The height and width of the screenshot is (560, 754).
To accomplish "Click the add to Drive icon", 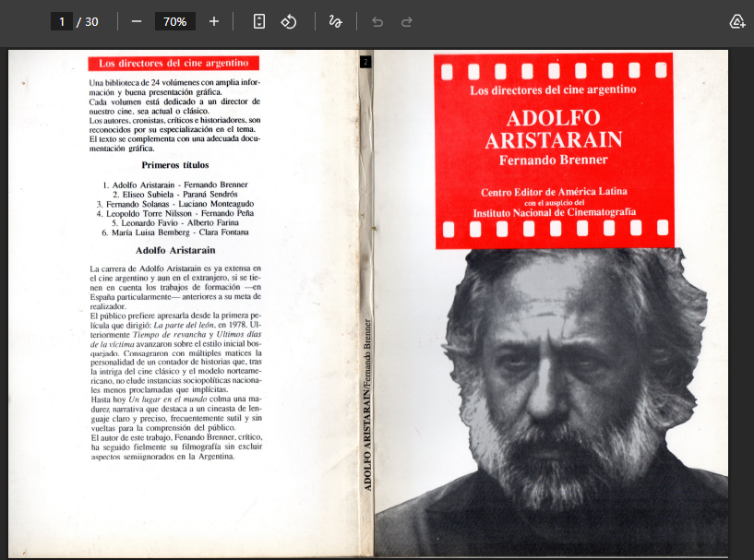I will coord(736,21).
